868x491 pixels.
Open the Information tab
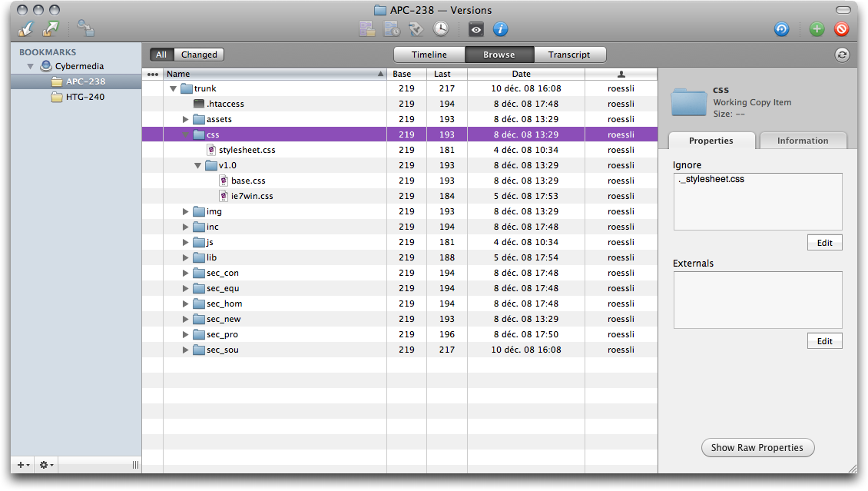(x=803, y=141)
